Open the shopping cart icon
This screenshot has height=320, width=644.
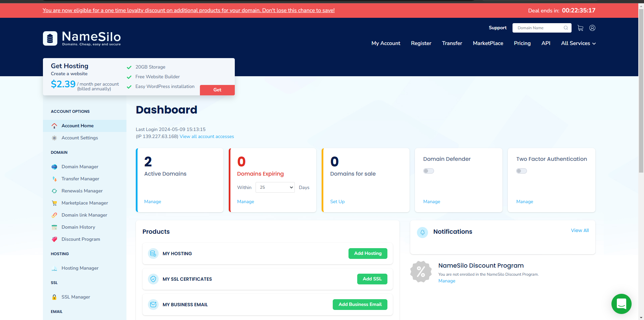(x=580, y=28)
